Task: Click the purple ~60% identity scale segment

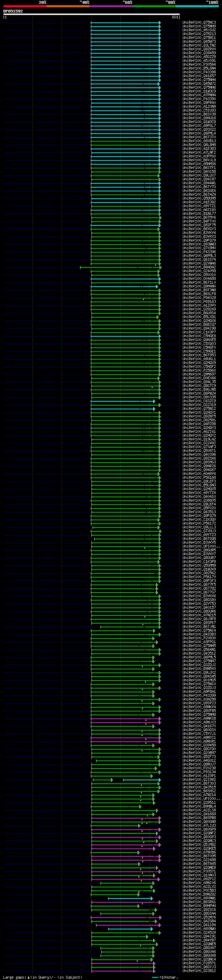Action: [111, 6]
